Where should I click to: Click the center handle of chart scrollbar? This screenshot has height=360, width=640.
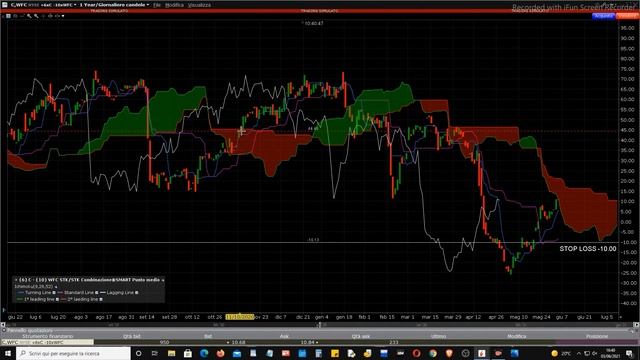point(320,325)
